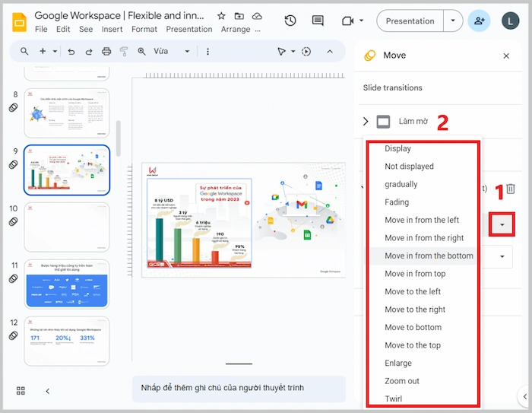Click the video call camera icon
Image resolution: width=532 pixels, height=413 pixels.
click(347, 21)
